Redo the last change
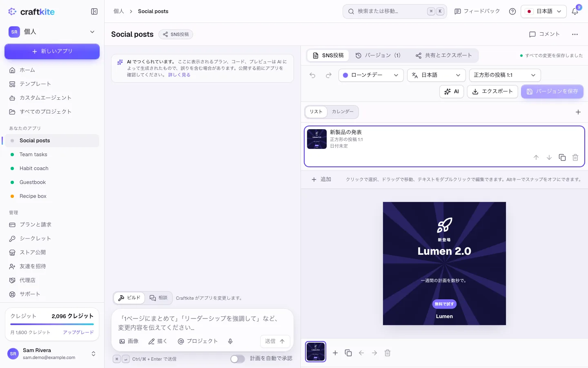This screenshot has width=588, height=368. (x=329, y=75)
